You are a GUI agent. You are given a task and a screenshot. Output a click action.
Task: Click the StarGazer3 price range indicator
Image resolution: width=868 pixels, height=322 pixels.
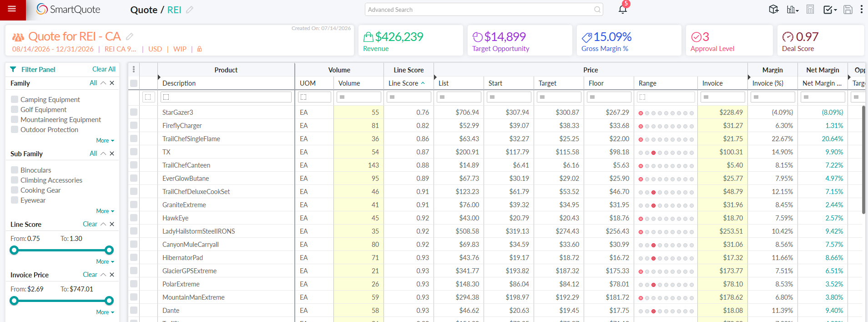click(x=666, y=113)
